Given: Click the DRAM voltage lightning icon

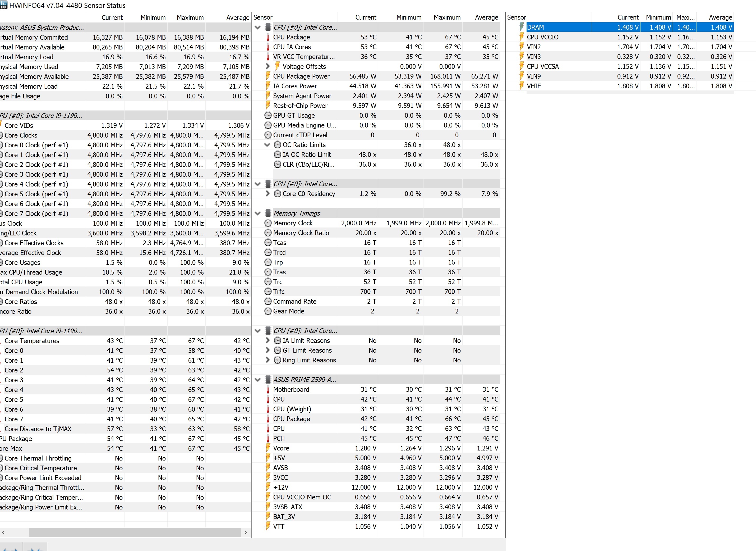Looking at the screenshot, I should [522, 27].
